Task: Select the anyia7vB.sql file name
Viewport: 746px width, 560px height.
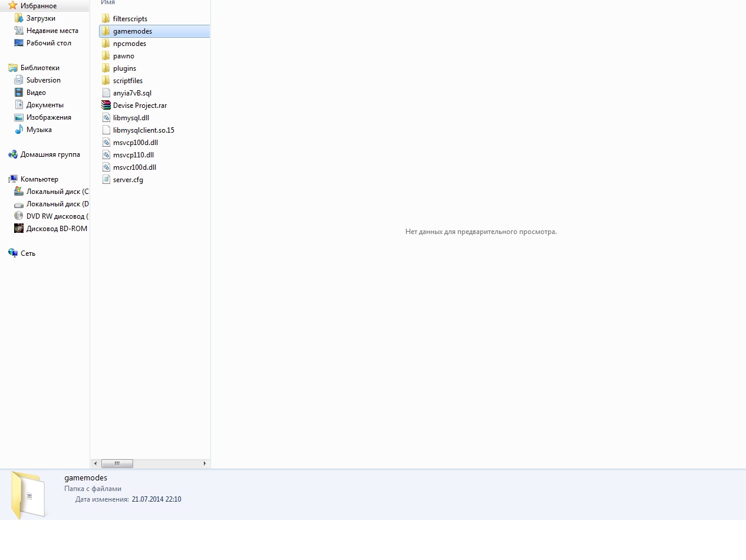Action: click(132, 93)
